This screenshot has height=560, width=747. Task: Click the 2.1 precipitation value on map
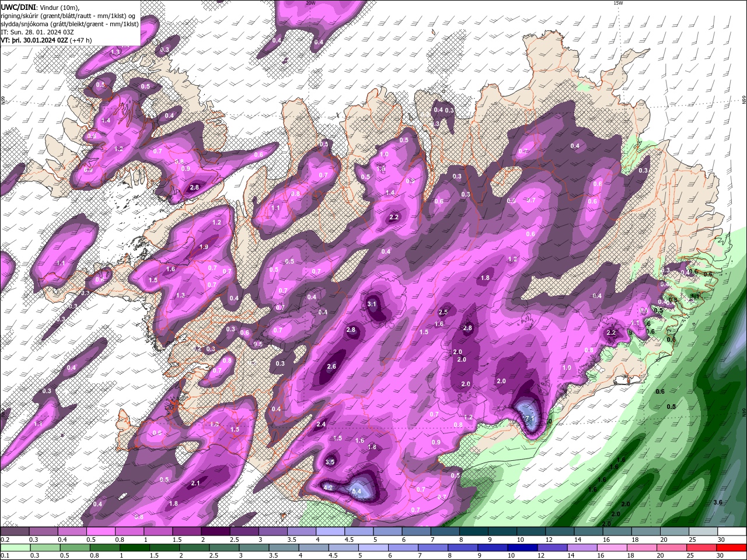[x=196, y=483]
